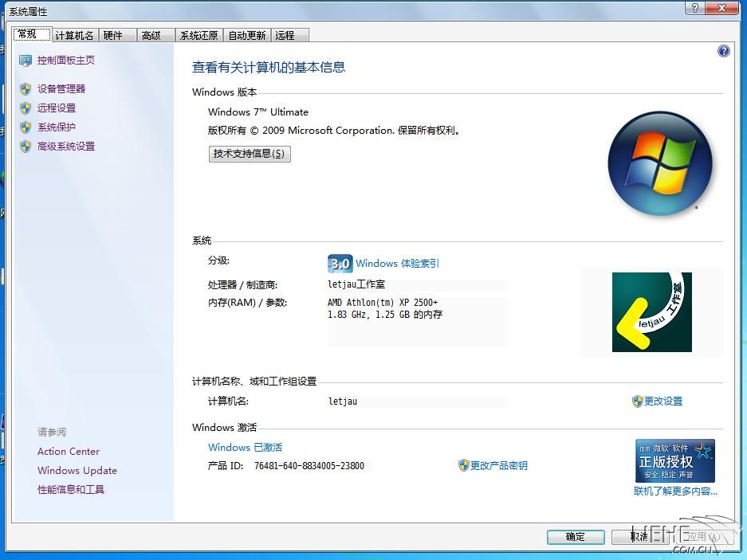Click the Windows 7 logo orb
Screen dimensions: 747x560
660,163
